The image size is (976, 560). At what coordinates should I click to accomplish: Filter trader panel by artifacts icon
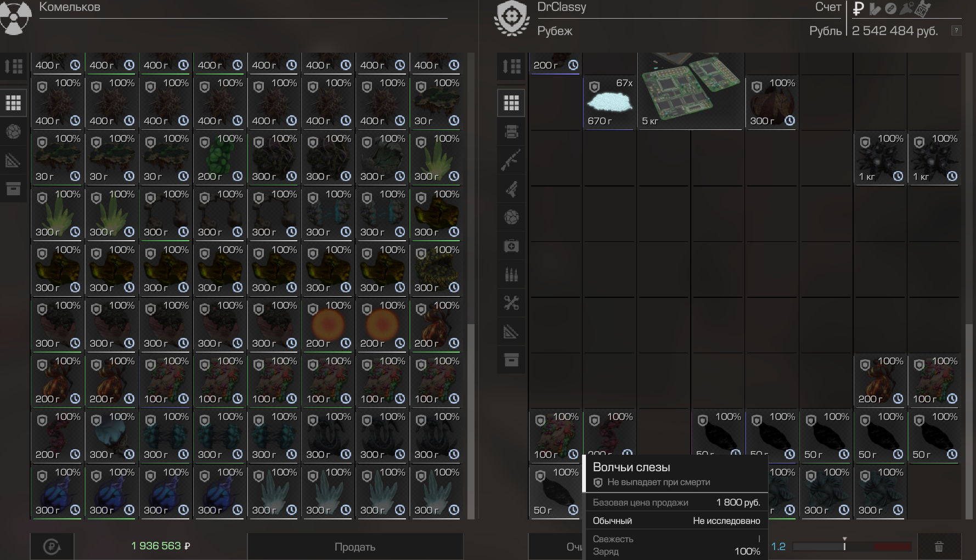tap(13, 132)
